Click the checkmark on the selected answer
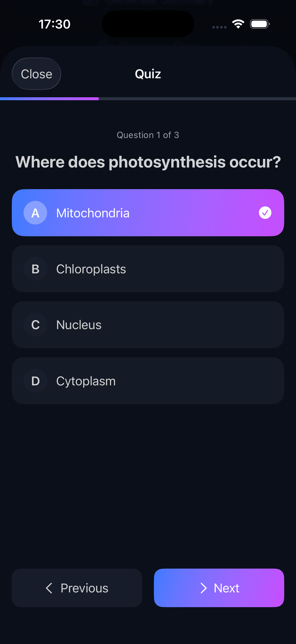The image size is (296, 644). (x=265, y=213)
